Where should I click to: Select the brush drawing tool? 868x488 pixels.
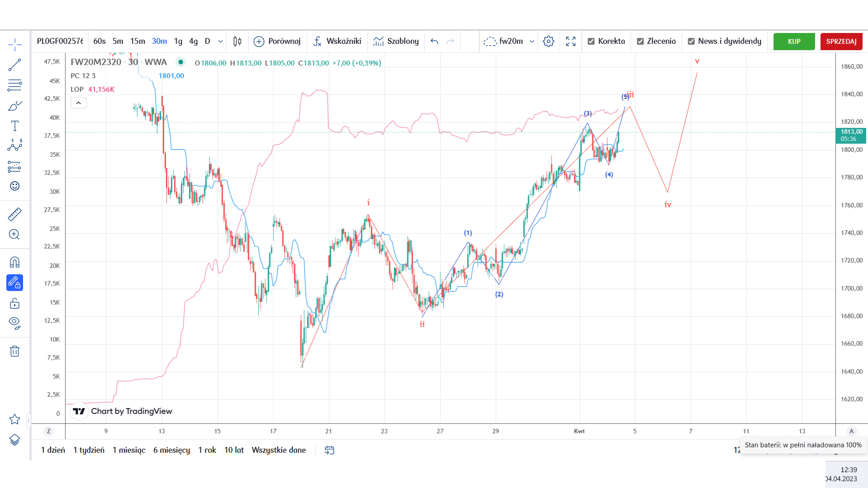click(x=14, y=106)
